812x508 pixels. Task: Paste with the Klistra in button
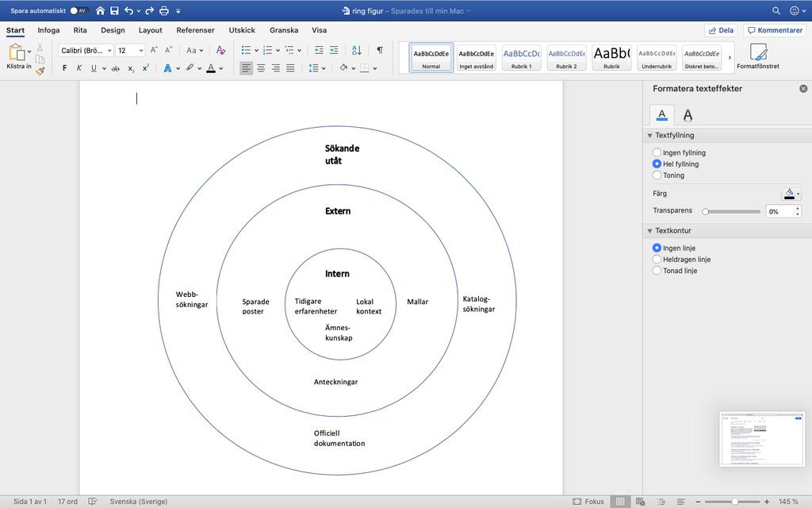17,56
